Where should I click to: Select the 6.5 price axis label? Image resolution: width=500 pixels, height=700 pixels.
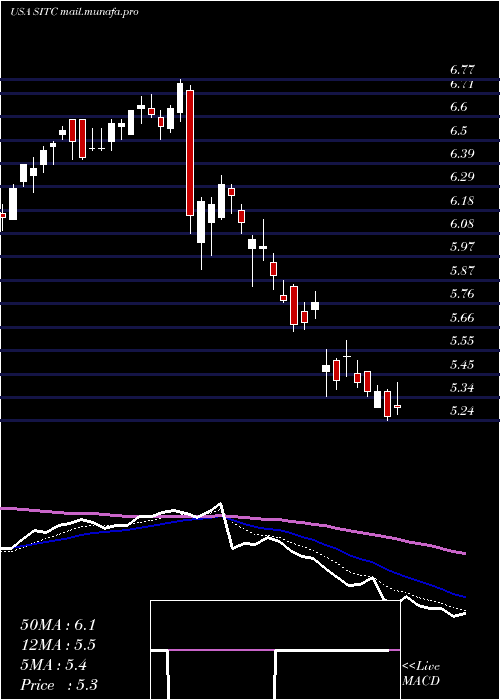click(x=458, y=131)
